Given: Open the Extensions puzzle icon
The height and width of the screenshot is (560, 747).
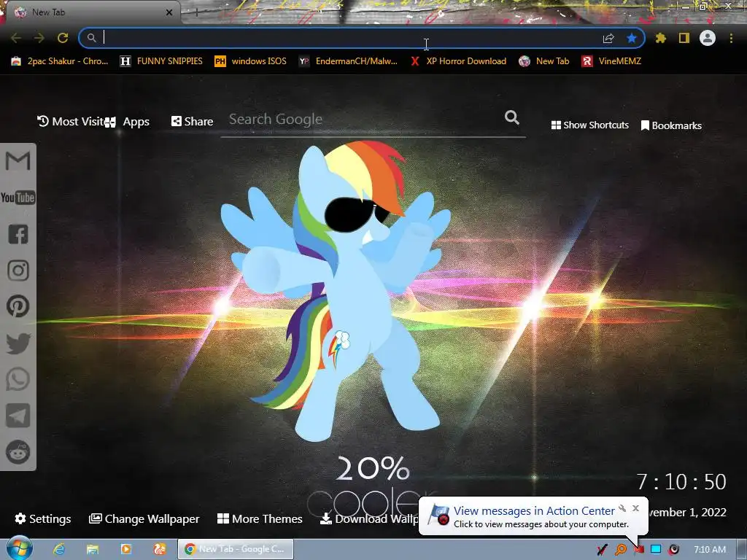Looking at the screenshot, I should 661,38.
